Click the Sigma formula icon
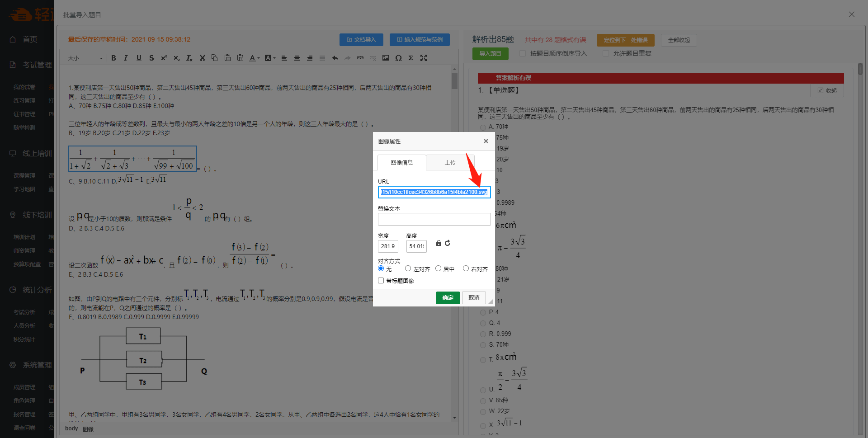Viewport: 868px width, 438px height. (410, 58)
